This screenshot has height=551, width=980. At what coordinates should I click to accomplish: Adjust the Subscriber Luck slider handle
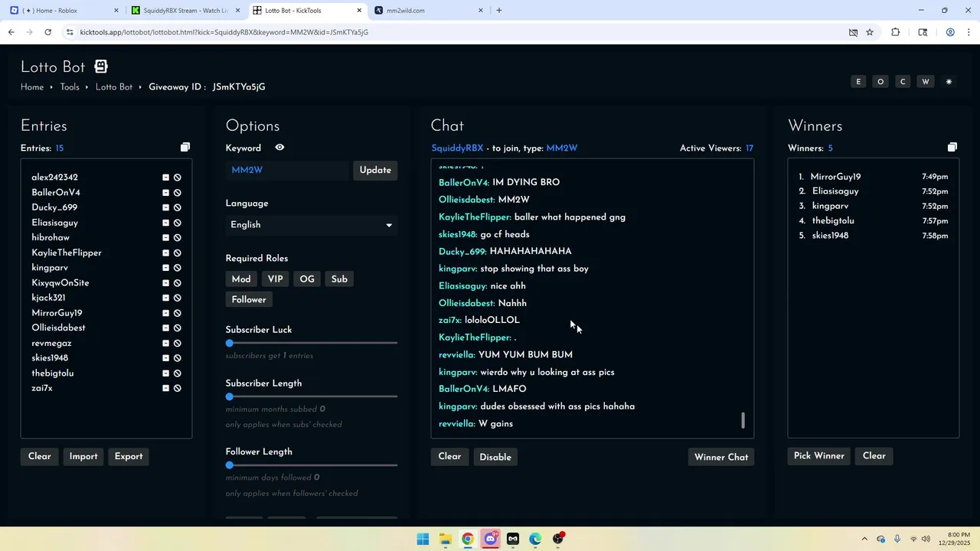(230, 343)
